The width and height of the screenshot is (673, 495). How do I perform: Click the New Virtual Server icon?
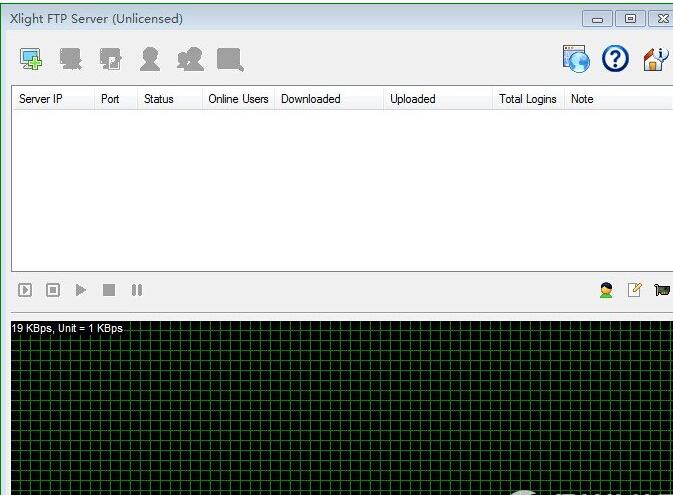[31, 59]
